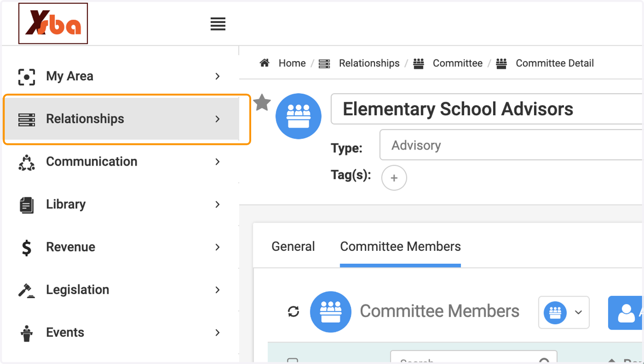
Task: Go to Relationships breadcrumb link
Action: (369, 63)
